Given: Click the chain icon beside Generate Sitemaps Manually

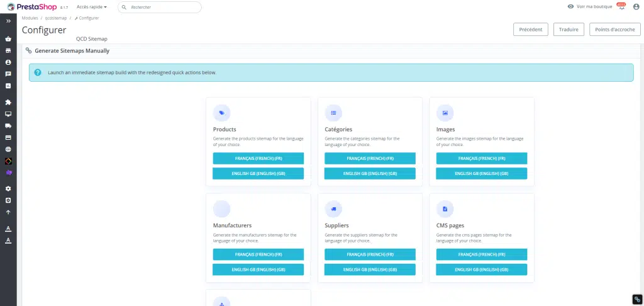Looking at the screenshot, I should [x=28, y=50].
